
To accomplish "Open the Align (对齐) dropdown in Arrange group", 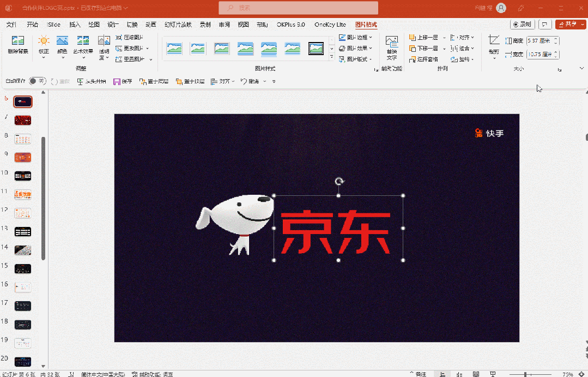I will pyautogui.click(x=462, y=38).
